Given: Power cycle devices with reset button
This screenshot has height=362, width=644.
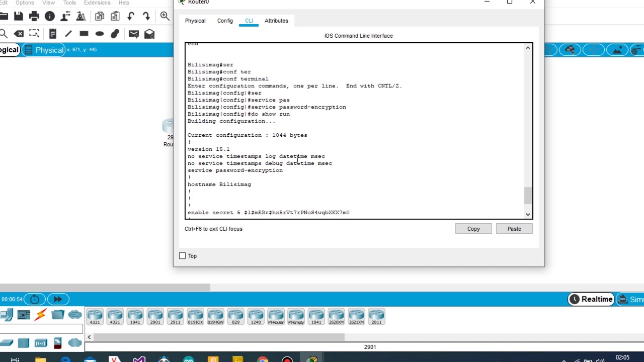Looking at the screenshot, I should 35,299.
